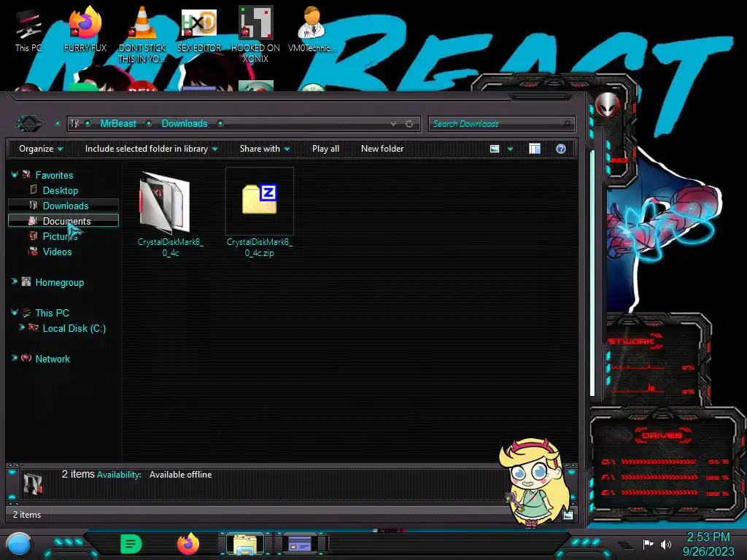Select the CrystalDiskMark8_0_4c folder
Viewport: 747px width, 560px height.
(171, 214)
